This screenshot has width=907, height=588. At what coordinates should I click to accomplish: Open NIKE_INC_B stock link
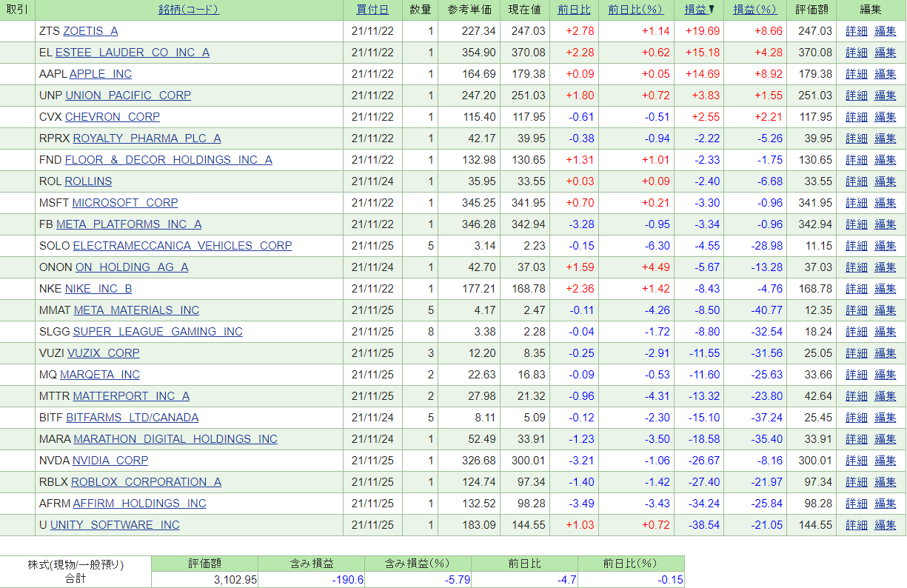click(x=98, y=289)
